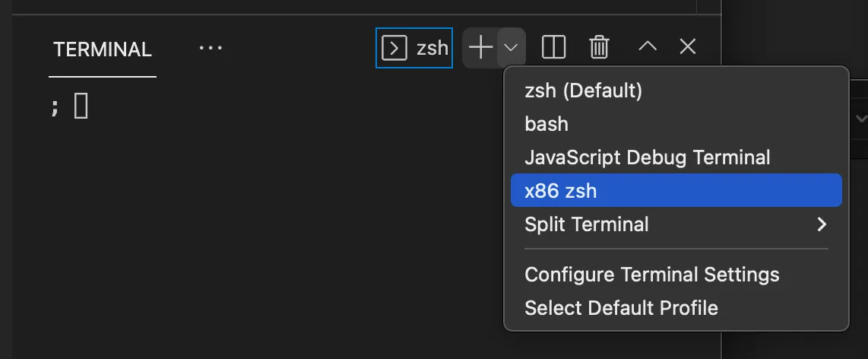The width and height of the screenshot is (868, 359).
Task: Select the highlighted x86 zsh profile
Action: click(561, 191)
